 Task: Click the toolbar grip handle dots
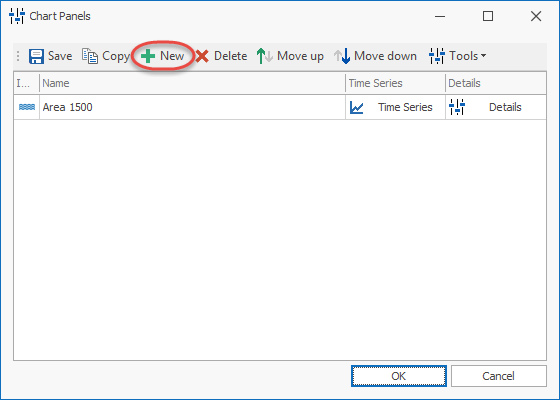tap(18, 56)
